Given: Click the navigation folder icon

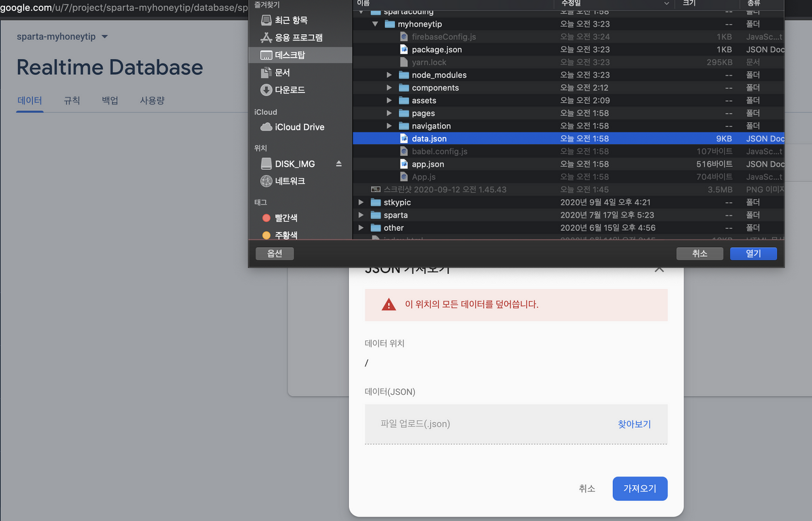Looking at the screenshot, I should click(x=404, y=125).
